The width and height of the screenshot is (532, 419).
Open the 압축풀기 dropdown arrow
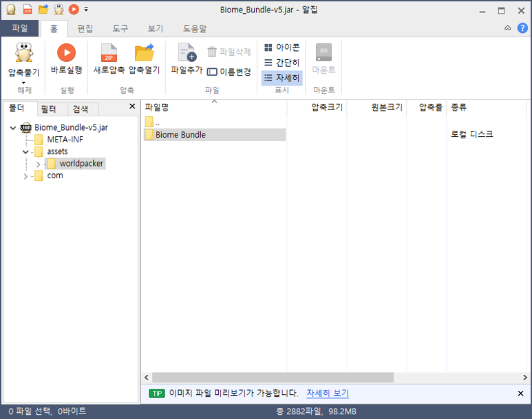point(23,83)
